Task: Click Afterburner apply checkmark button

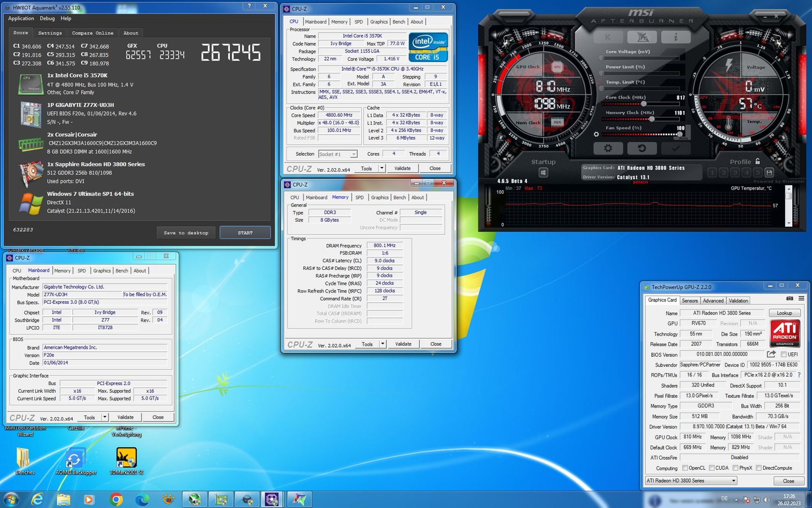Action: (x=675, y=148)
